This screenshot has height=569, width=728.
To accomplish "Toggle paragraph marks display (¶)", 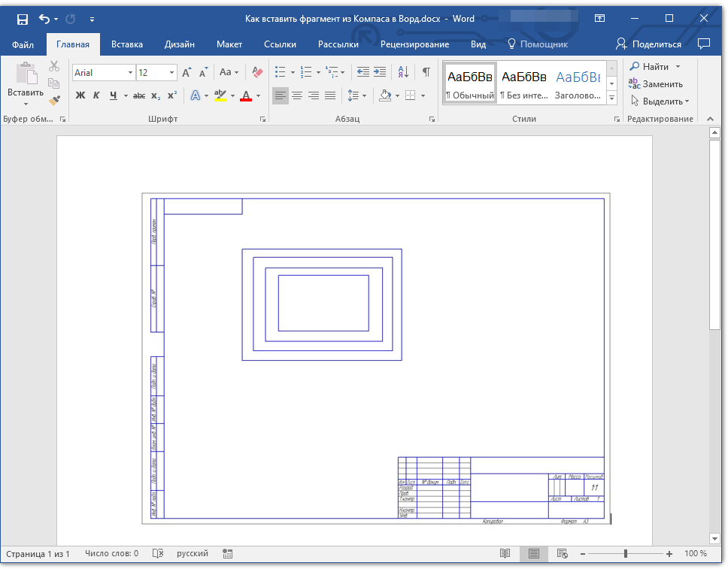I will [426, 72].
